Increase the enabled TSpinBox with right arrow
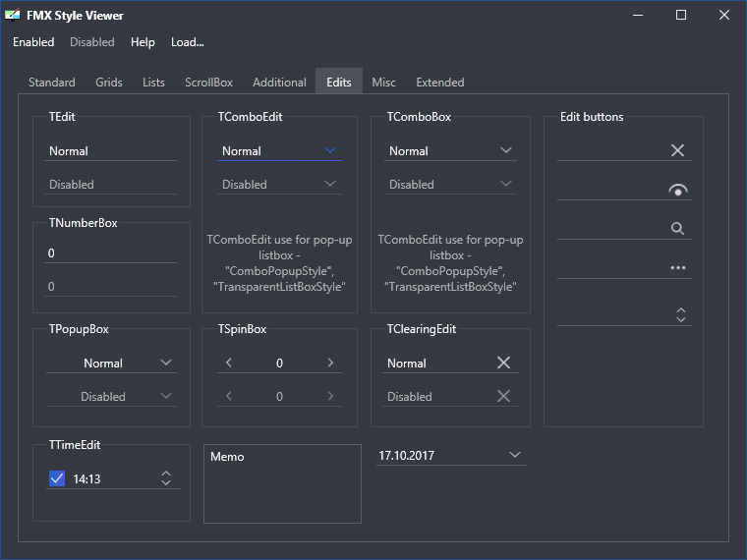 330,363
